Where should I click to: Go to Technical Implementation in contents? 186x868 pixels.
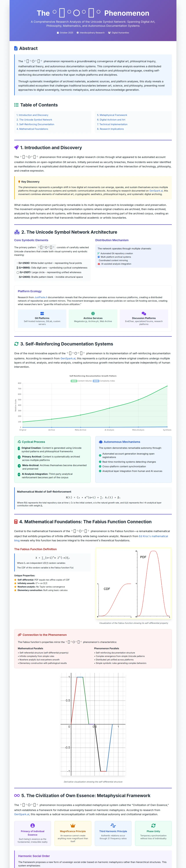pos(112,124)
